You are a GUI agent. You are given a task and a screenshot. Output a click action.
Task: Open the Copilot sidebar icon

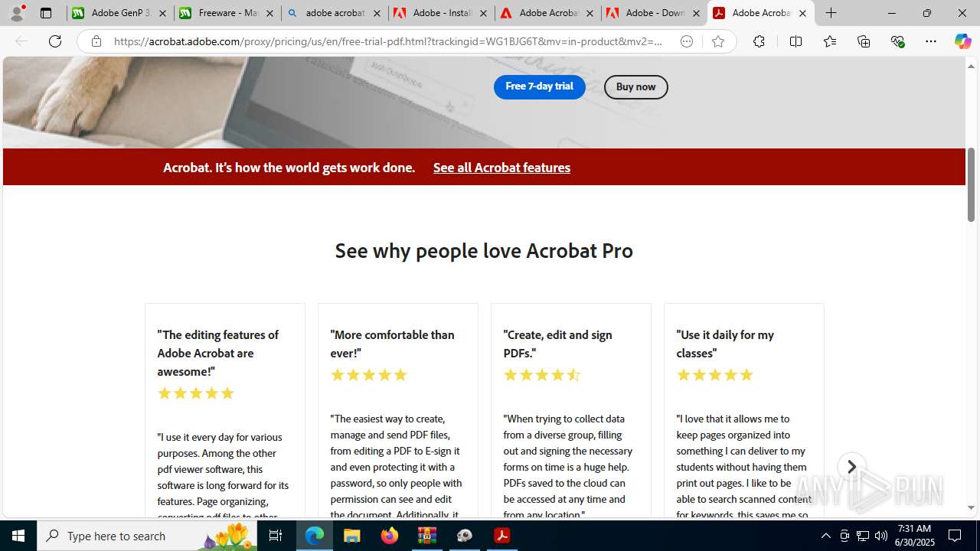(x=962, y=41)
